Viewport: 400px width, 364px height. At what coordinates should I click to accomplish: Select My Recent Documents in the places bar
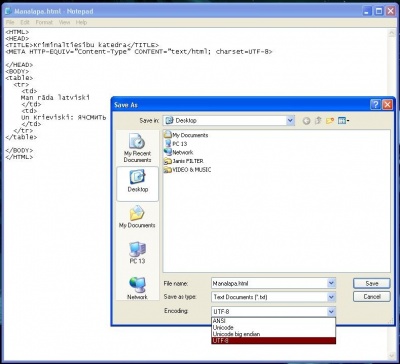coord(137,148)
